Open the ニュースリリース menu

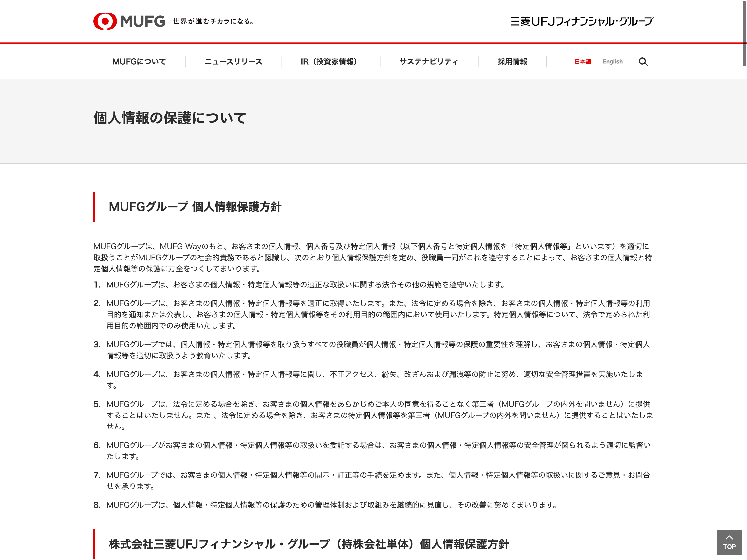tap(233, 61)
